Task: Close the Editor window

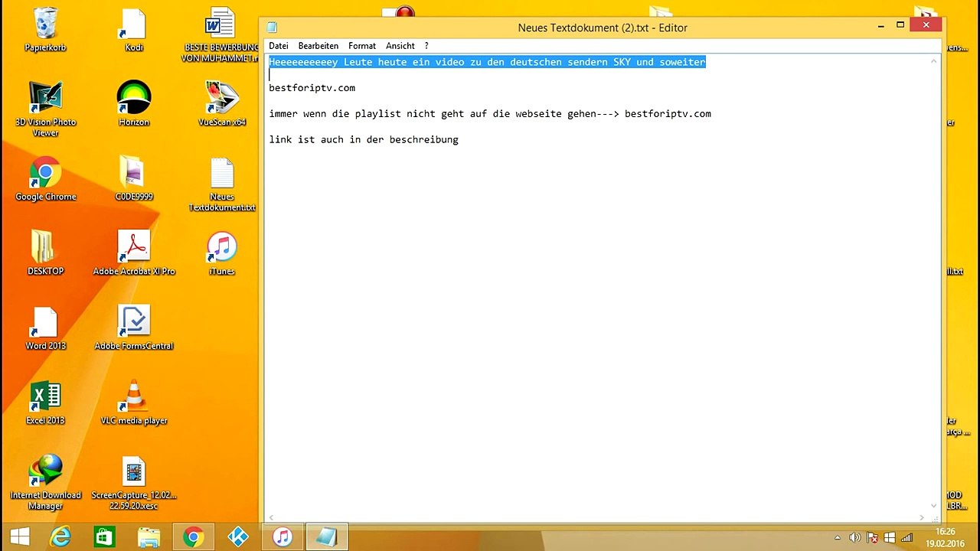Action: click(x=926, y=25)
